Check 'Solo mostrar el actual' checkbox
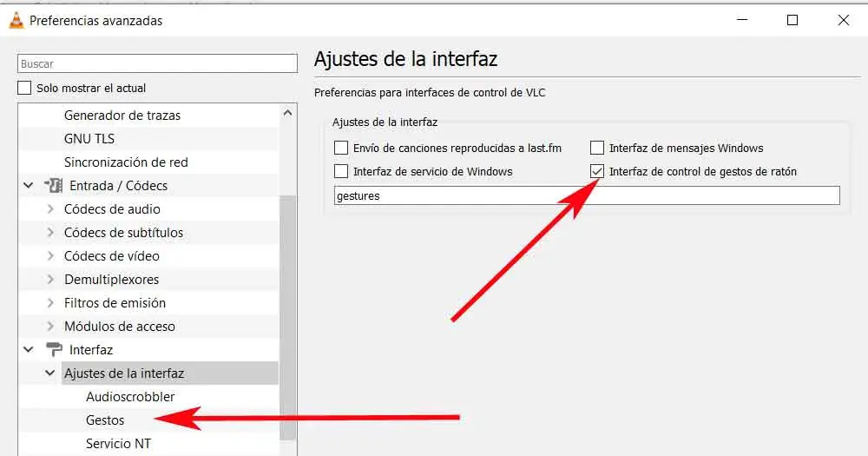868x456 pixels. [24, 88]
